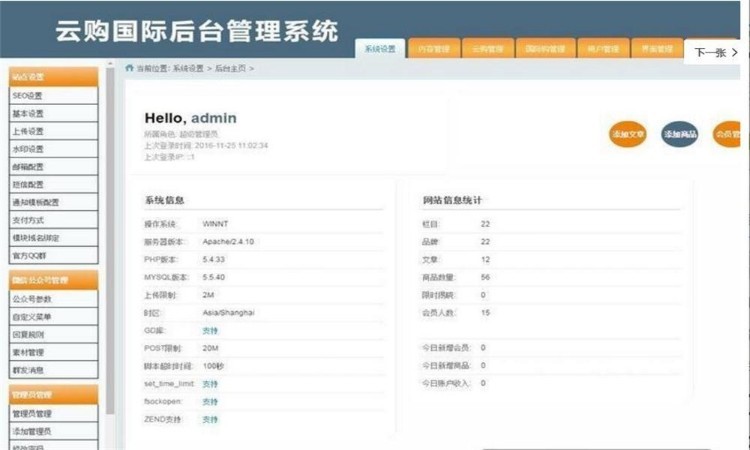Open 模块域名绑定 in the sidebar
Image resolution: width=750 pixels, height=450 pixels.
pyautogui.click(x=54, y=238)
